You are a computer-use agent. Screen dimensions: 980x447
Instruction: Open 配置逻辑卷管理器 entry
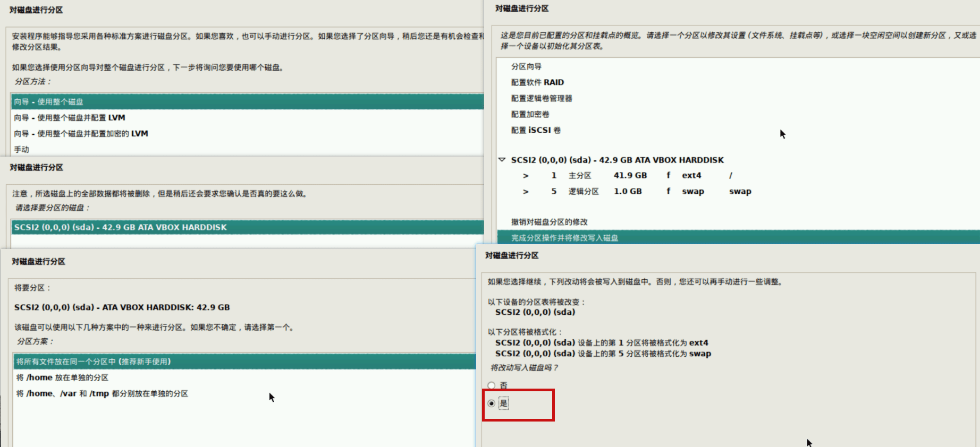click(542, 98)
